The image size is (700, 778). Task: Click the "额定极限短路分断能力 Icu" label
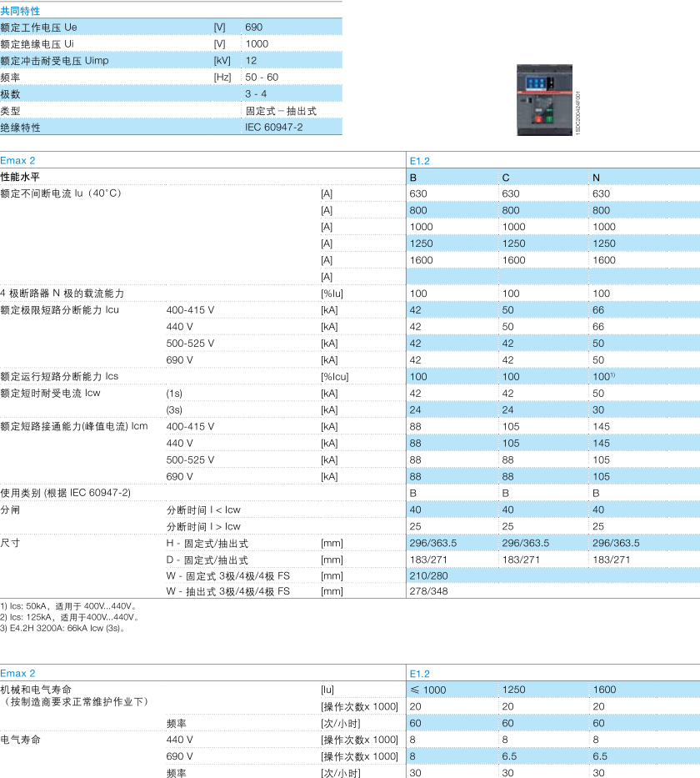tap(59, 310)
